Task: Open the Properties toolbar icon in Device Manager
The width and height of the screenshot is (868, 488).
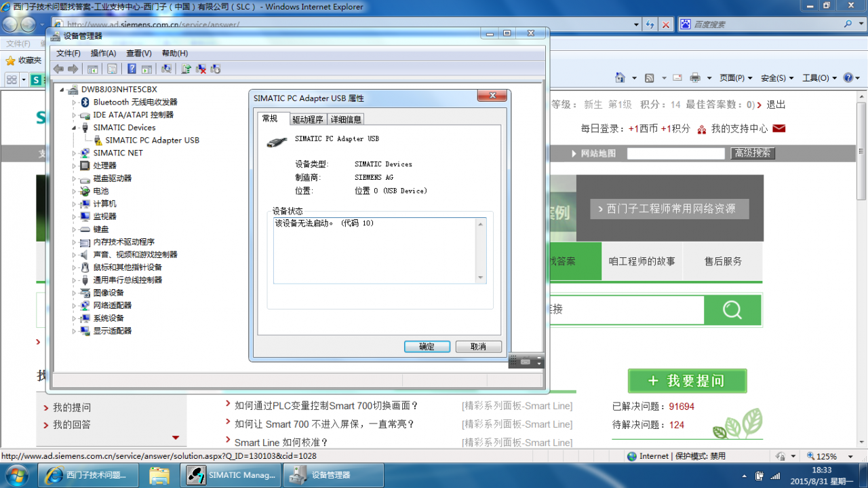Action: 112,69
